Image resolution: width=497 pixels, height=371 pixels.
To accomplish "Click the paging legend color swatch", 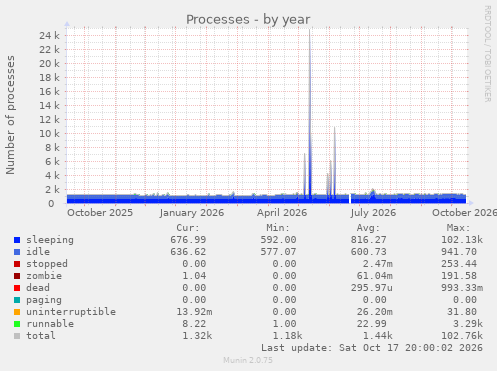I will (17, 300).
